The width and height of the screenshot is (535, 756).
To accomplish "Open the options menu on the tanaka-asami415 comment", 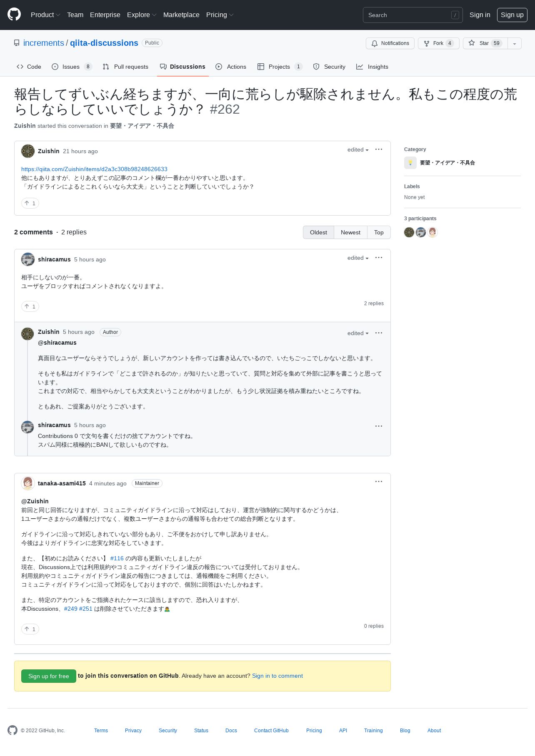I will 378,482.
